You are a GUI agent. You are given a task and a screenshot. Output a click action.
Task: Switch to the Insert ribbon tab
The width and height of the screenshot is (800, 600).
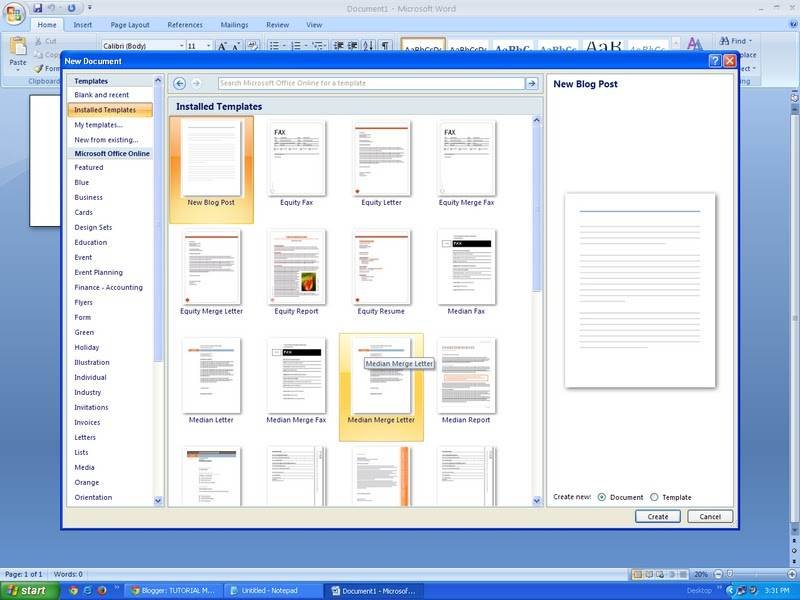pos(82,24)
